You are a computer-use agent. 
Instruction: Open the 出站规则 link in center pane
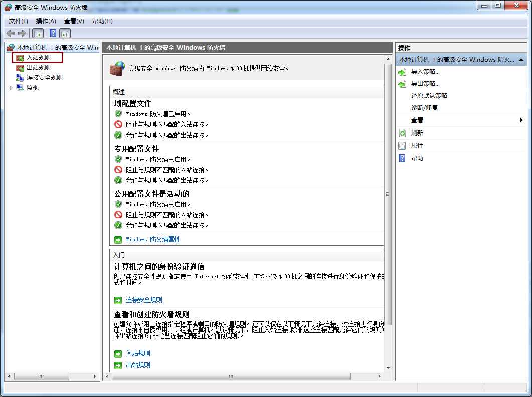(138, 365)
